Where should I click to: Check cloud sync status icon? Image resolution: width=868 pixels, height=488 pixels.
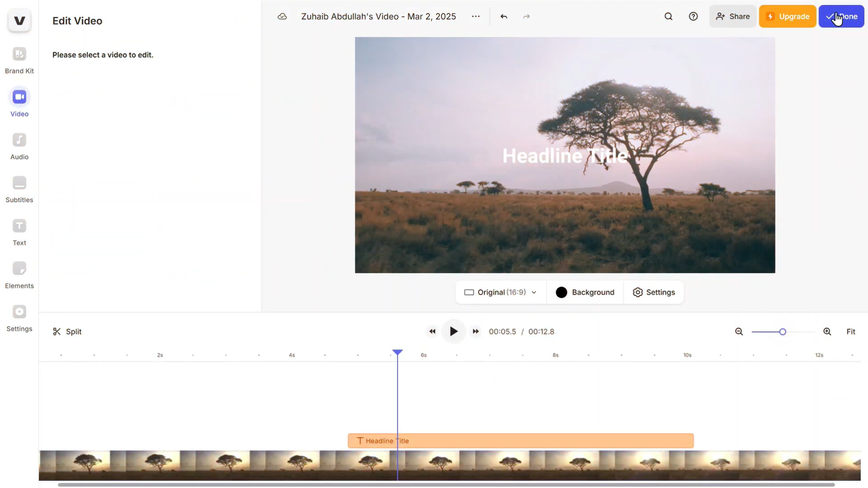point(282,16)
